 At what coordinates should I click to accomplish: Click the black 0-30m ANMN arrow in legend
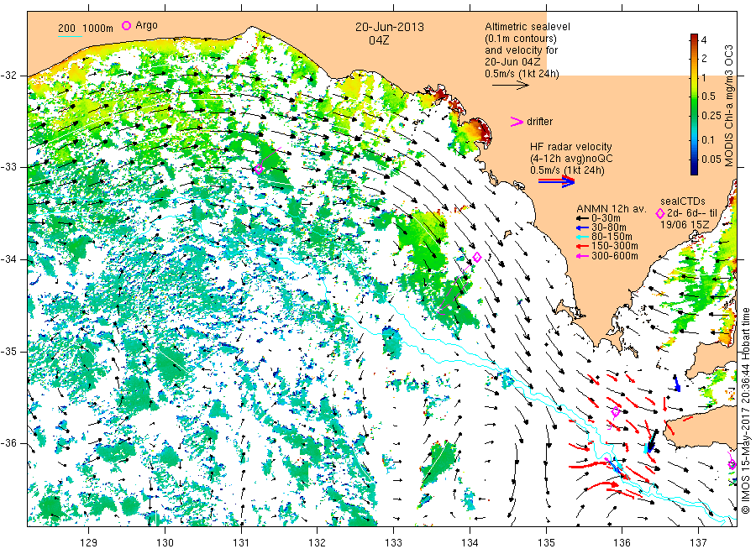point(582,218)
